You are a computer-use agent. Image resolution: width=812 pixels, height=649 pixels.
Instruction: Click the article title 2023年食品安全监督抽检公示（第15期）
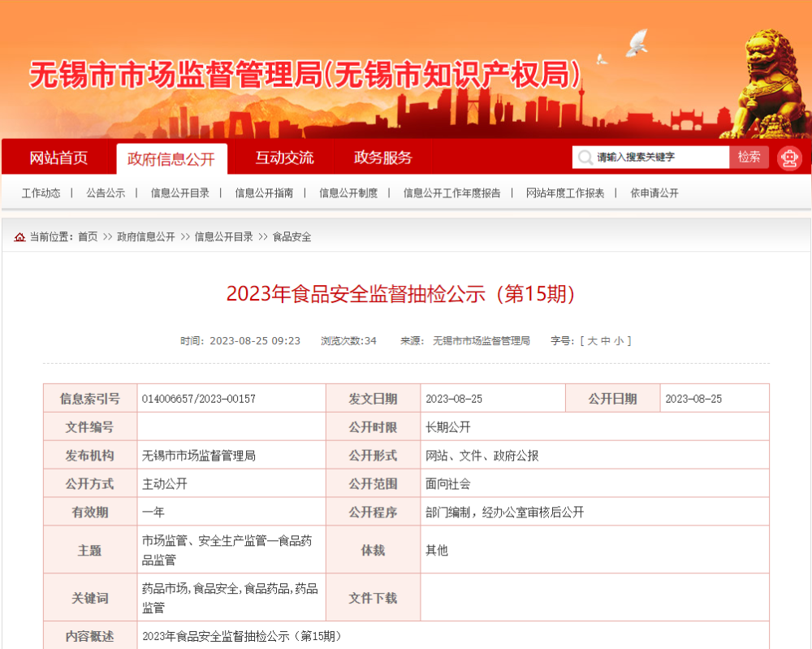(x=400, y=294)
